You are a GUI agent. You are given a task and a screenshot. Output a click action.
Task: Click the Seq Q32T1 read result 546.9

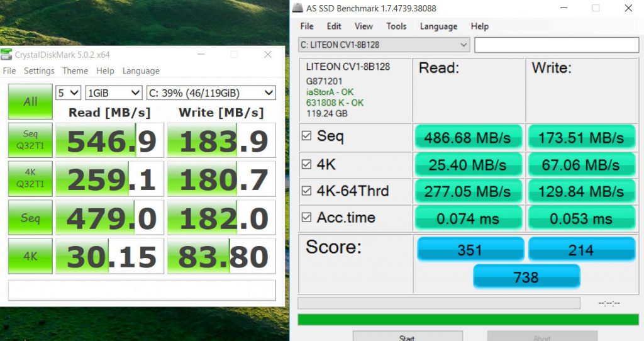(109, 140)
